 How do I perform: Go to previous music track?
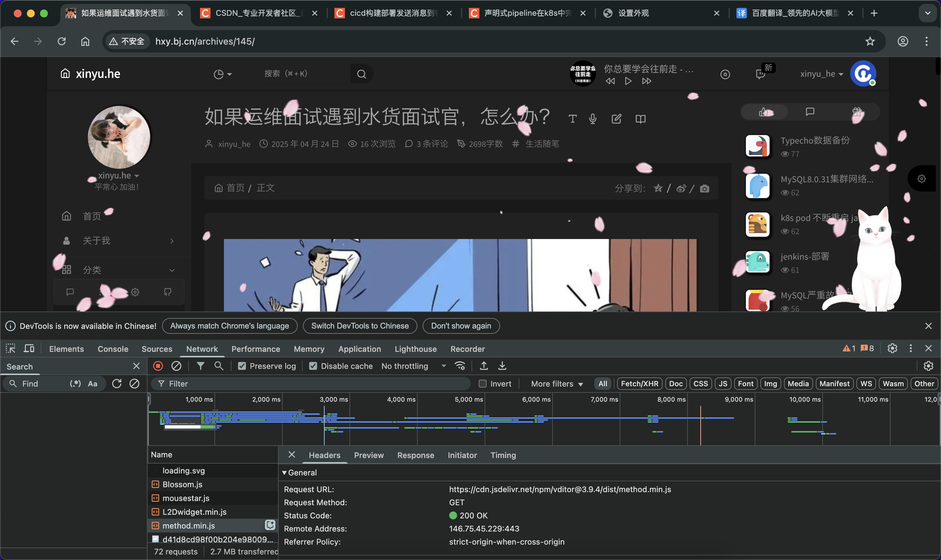click(610, 81)
